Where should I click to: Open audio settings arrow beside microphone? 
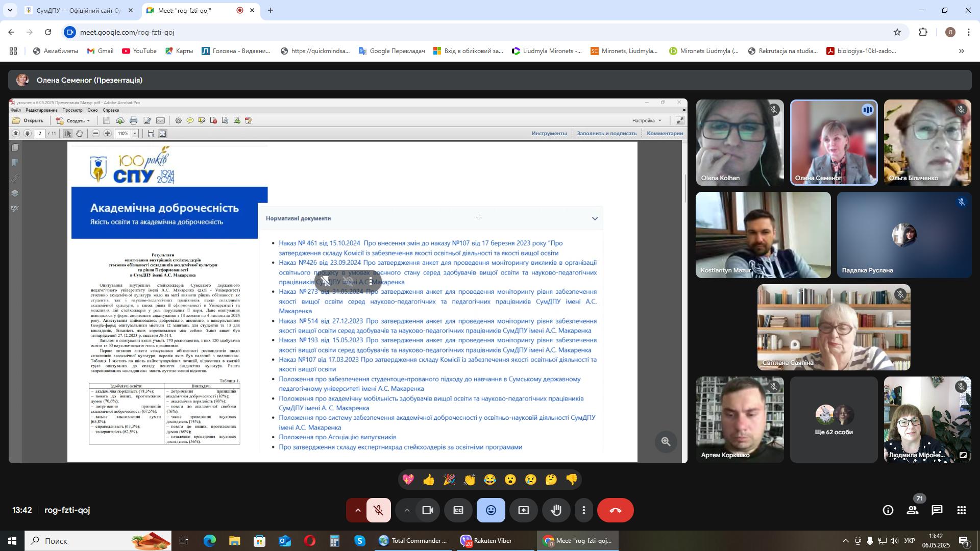coord(357,510)
